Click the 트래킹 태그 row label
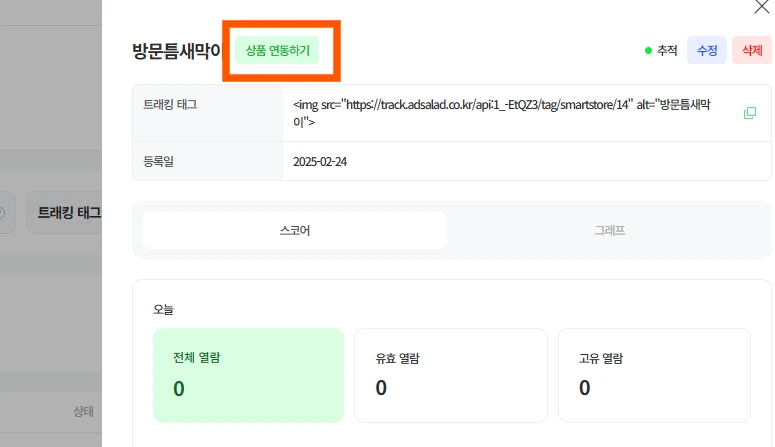Viewport: 775px width, 447px height. click(171, 104)
